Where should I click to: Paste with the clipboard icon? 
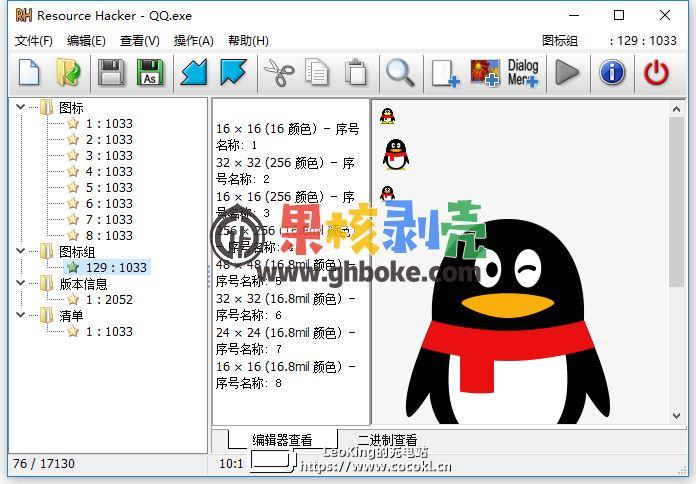pyautogui.click(x=356, y=72)
